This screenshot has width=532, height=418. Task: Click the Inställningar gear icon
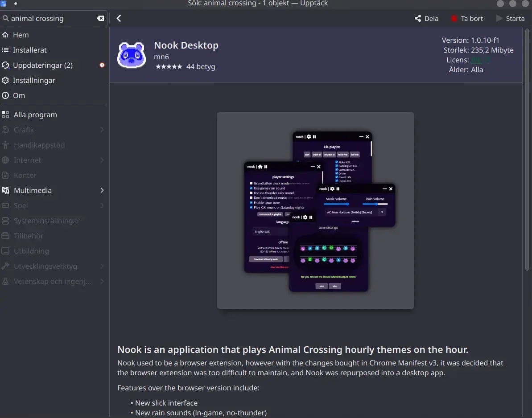coord(5,80)
